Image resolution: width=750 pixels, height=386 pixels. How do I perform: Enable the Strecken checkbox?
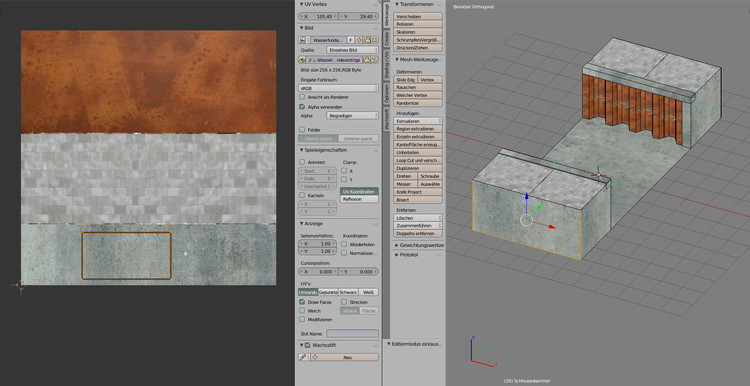[x=344, y=302]
